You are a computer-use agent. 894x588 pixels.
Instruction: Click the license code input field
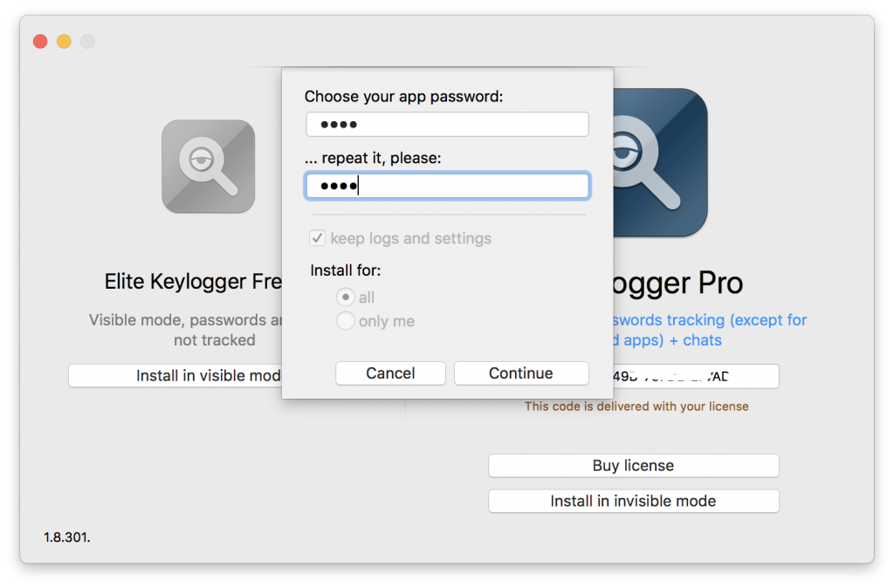point(696,376)
